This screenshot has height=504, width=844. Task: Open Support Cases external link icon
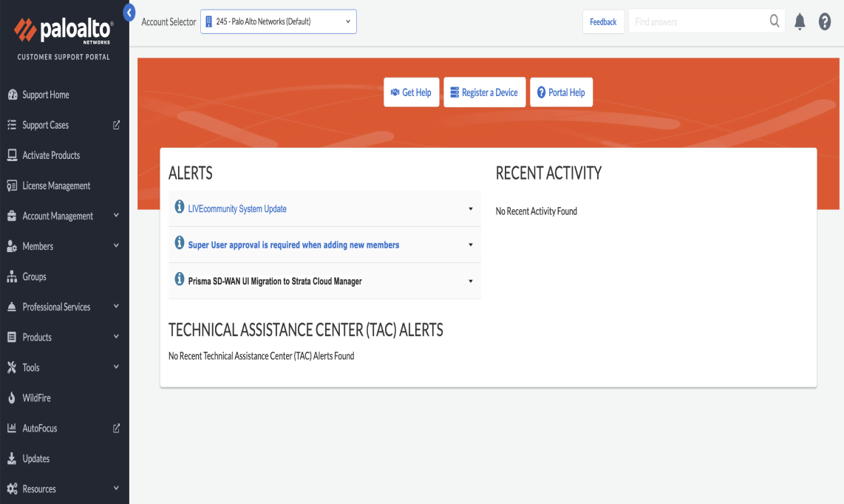pos(116,125)
